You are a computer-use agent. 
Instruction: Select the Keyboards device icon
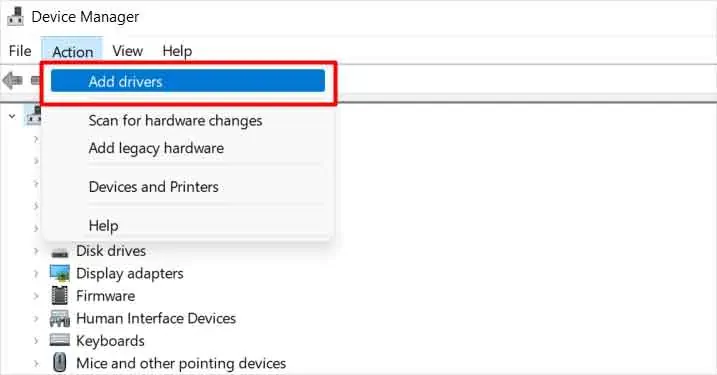[x=59, y=340]
